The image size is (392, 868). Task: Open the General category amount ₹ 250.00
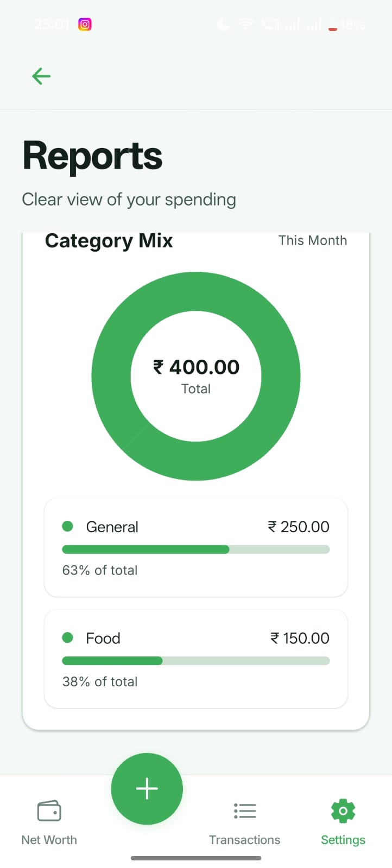tap(299, 527)
